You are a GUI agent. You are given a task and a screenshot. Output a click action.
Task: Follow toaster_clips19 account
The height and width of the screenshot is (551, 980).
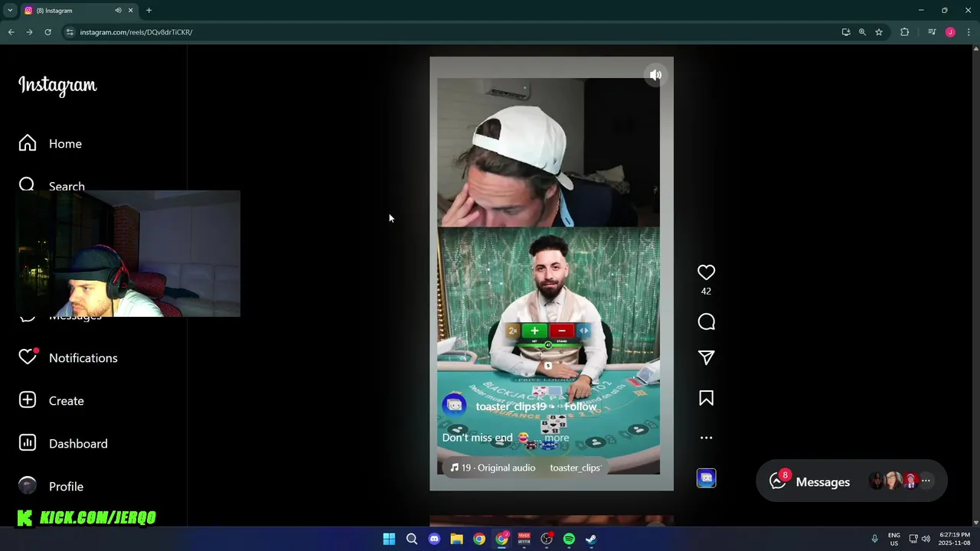(580, 406)
